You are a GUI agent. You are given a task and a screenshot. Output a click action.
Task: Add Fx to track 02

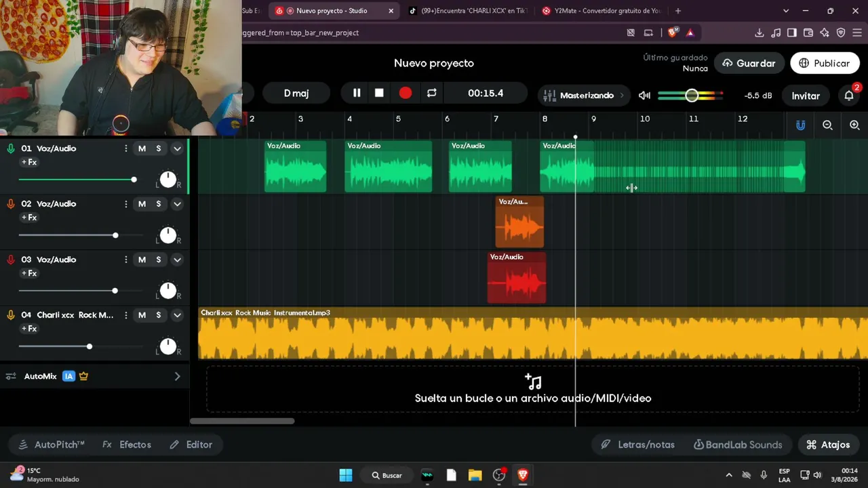(x=28, y=218)
